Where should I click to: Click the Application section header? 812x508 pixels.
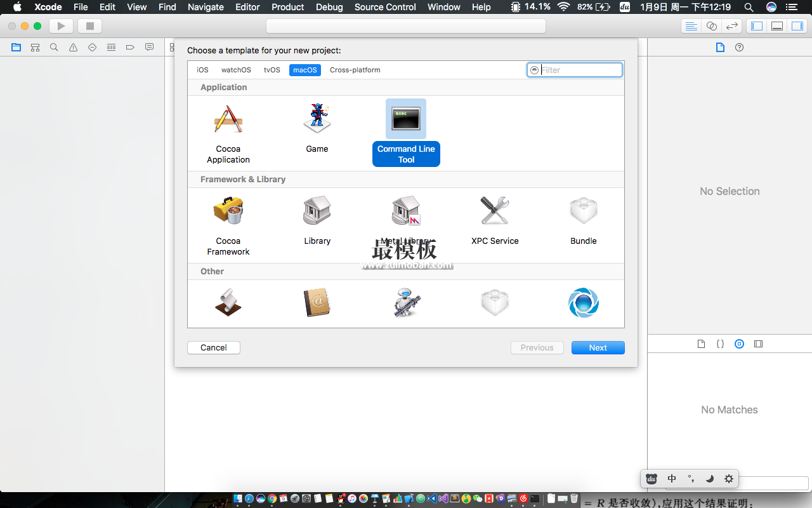click(x=224, y=87)
